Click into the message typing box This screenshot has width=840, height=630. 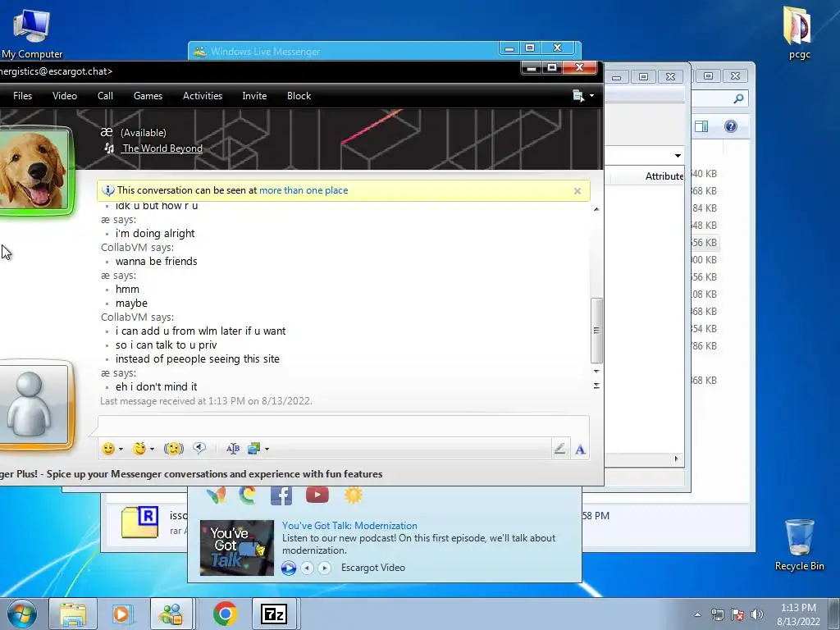coord(344,427)
